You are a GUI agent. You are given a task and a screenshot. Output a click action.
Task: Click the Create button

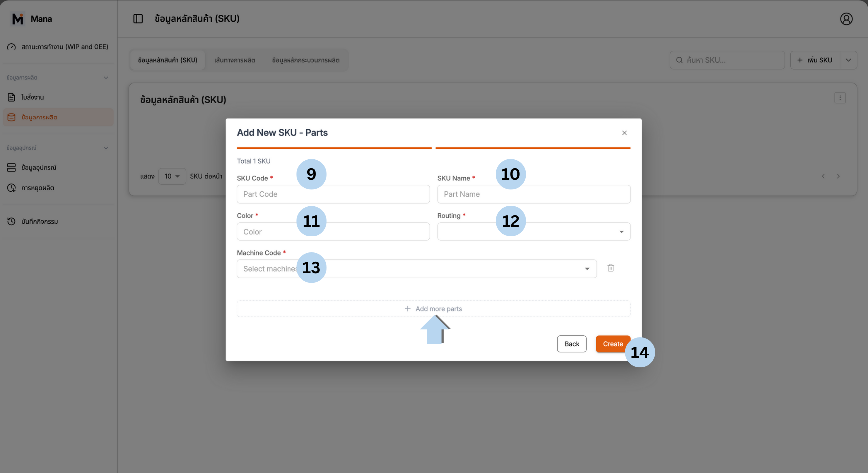[x=613, y=344]
